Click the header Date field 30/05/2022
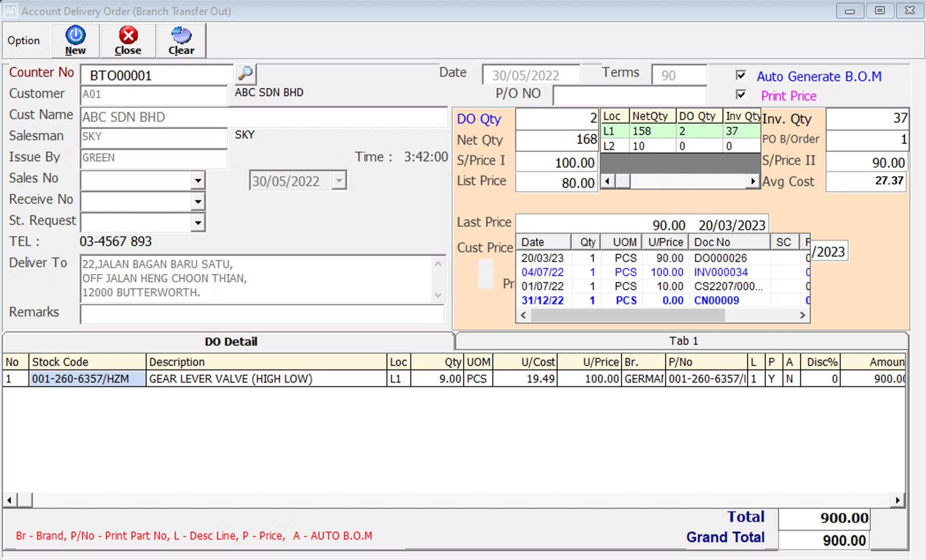This screenshot has width=926, height=560. coord(531,75)
